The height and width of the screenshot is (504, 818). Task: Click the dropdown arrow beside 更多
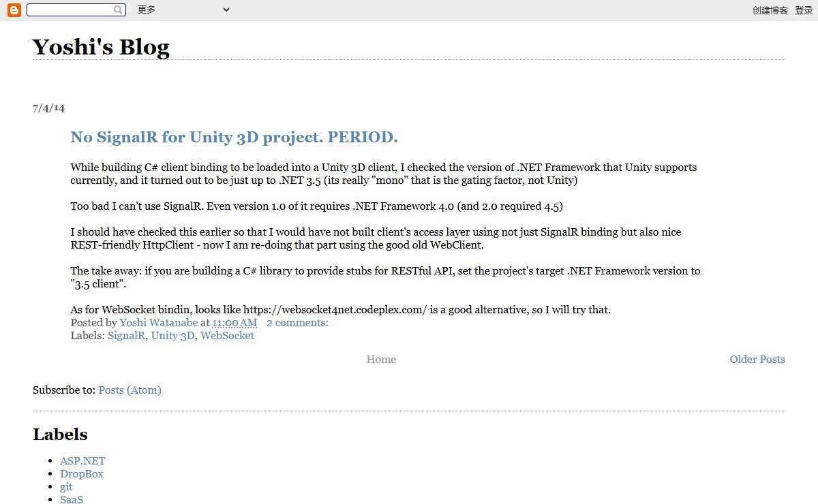pos(226,10)
